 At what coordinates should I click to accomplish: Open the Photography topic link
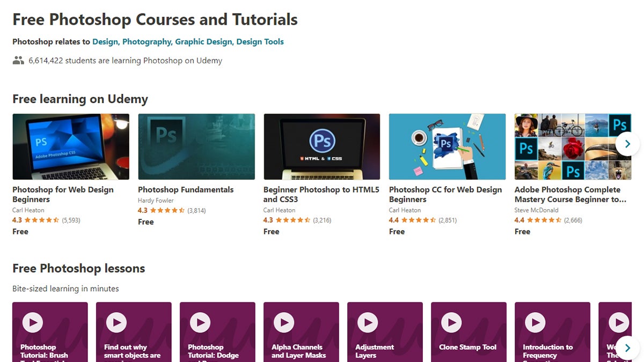point(147,42)
